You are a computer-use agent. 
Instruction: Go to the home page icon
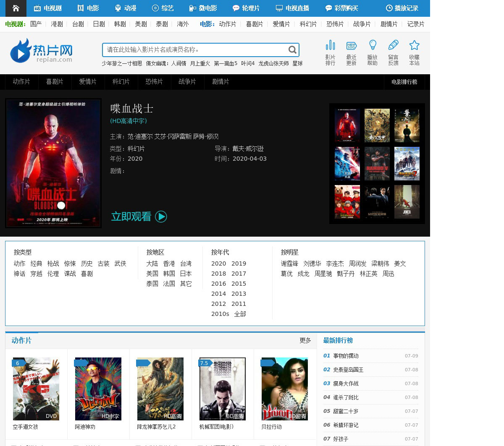pyautogui.click(x=16, y=8)
